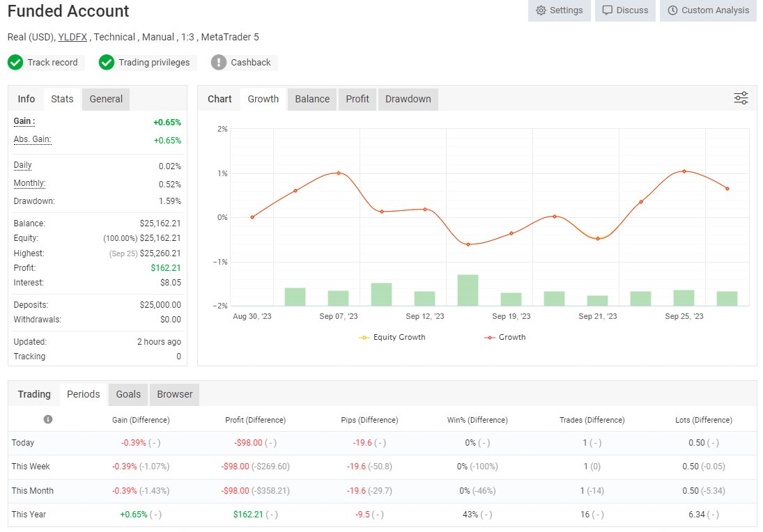763x532 pixels.
Task: Click the Drawdown value 1.59%
Action: [x=170, y=201]
